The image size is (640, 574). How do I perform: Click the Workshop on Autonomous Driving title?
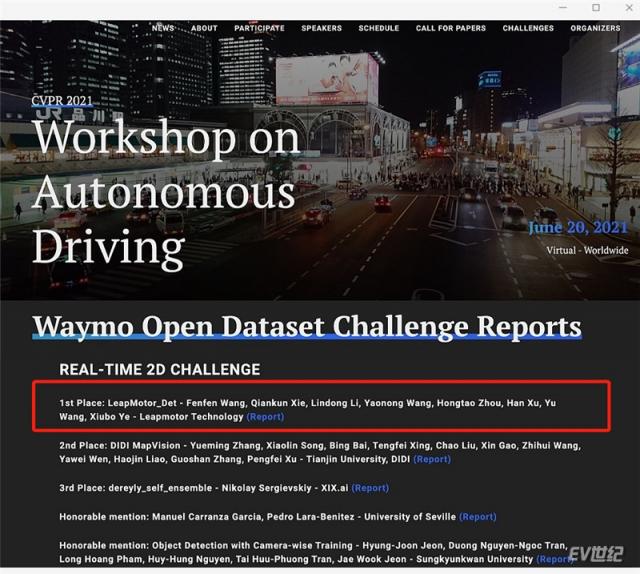[166, 194]
